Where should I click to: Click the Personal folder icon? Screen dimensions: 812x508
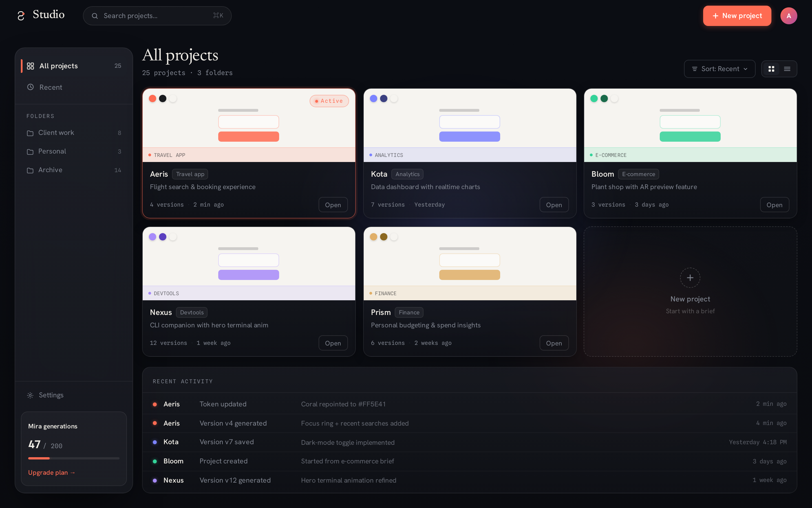click(30, 152)
